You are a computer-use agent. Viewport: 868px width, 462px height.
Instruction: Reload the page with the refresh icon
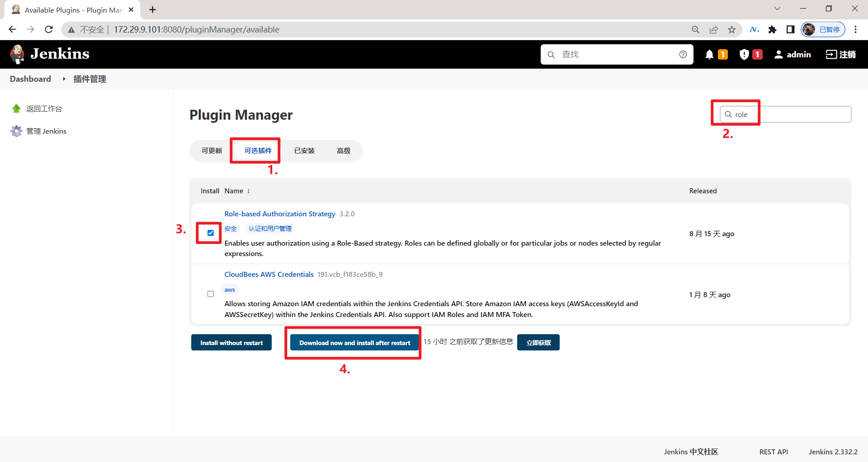49,29
